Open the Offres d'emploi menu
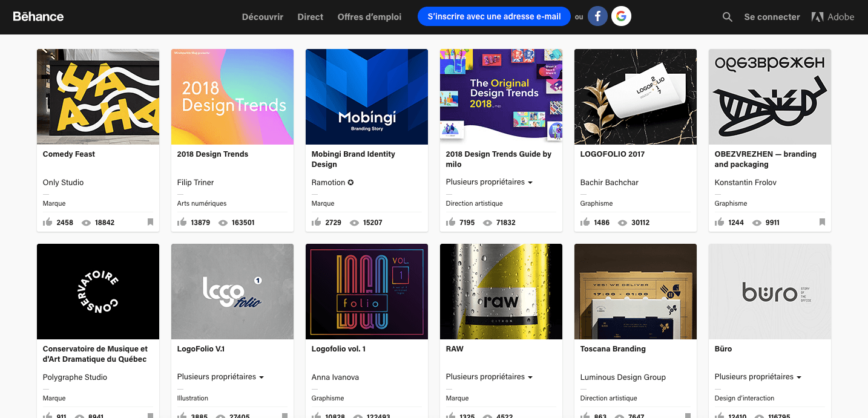This screenshot has width=868, height=418. (370, 16)
